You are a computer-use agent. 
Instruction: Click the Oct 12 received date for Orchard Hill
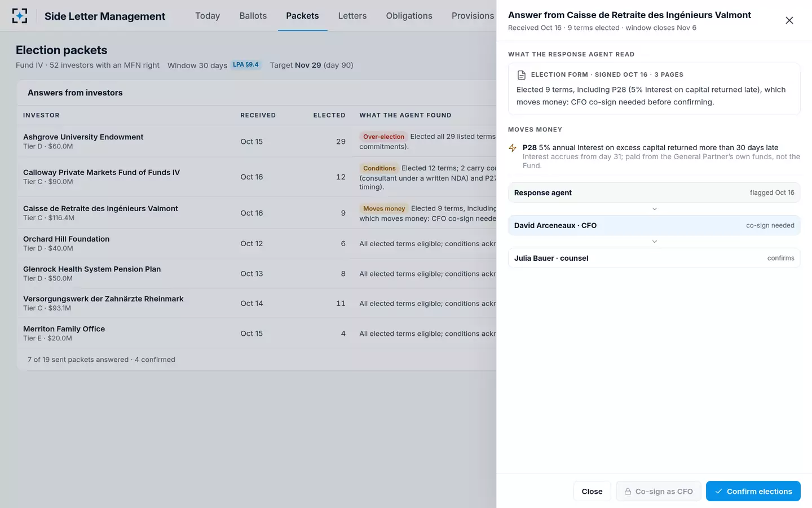251,243
